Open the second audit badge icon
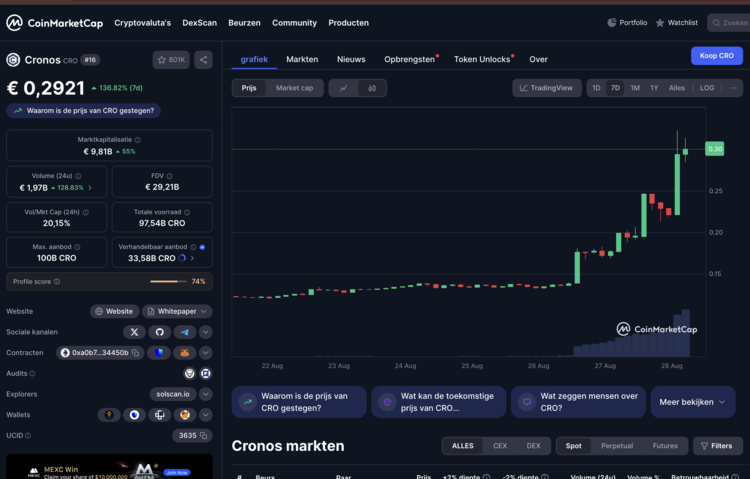The height and width of the screenshot is (479, 750). coord(206,373)
